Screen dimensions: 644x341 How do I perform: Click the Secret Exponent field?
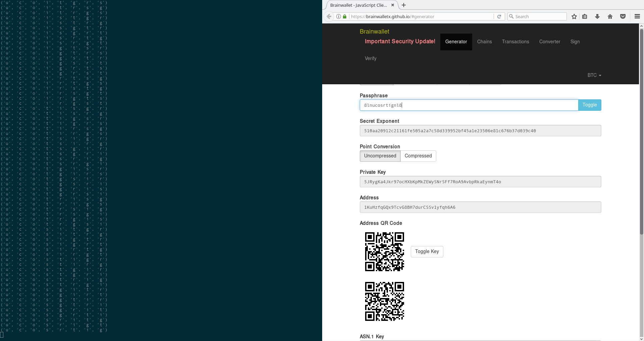pos(480,131)
